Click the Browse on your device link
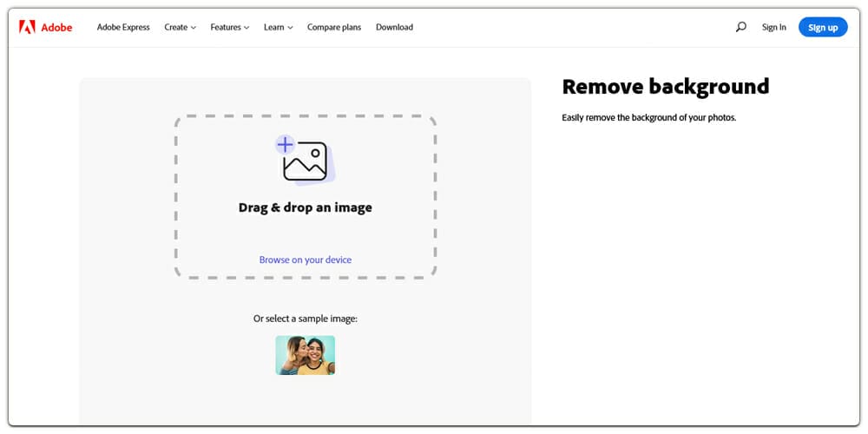 [306, 260]
